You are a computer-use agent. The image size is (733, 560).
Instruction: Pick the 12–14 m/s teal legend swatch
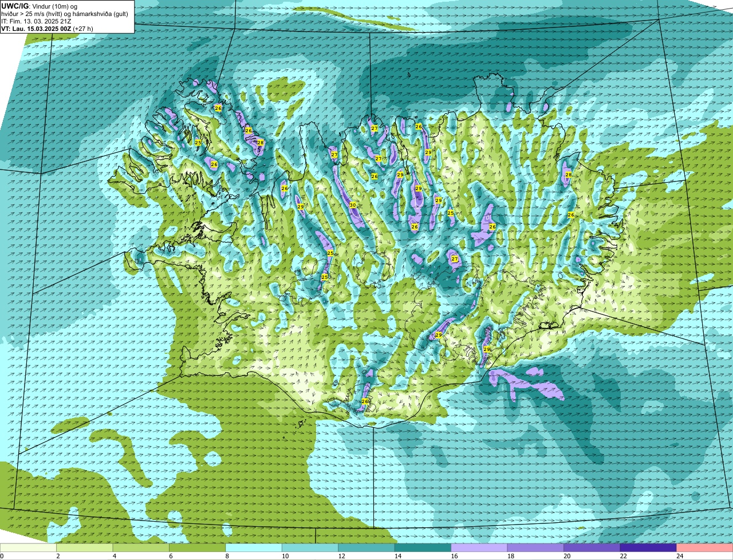[366, 547]
